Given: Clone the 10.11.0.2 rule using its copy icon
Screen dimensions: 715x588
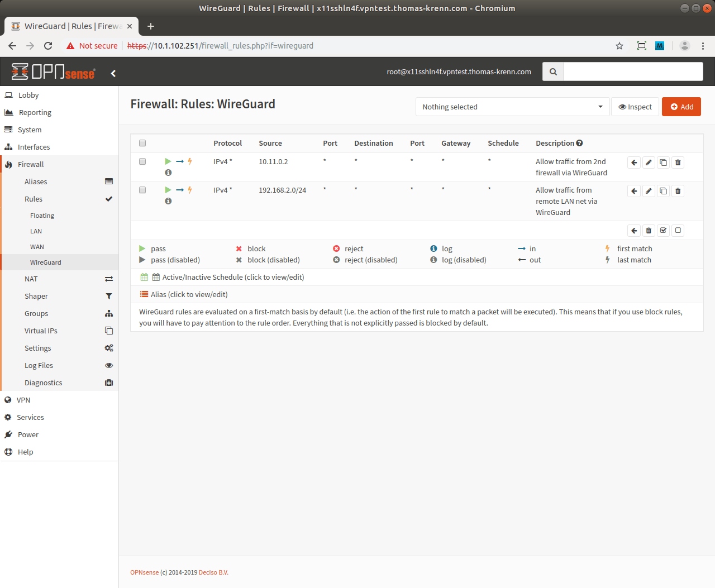Looking at the screenshot, I should tap(663, 162).
